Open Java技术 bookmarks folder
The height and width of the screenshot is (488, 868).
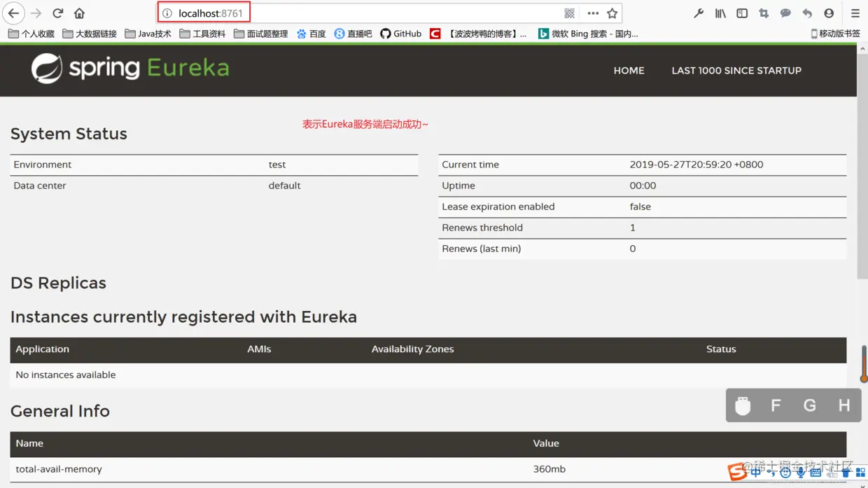click(x=148, y=34)
